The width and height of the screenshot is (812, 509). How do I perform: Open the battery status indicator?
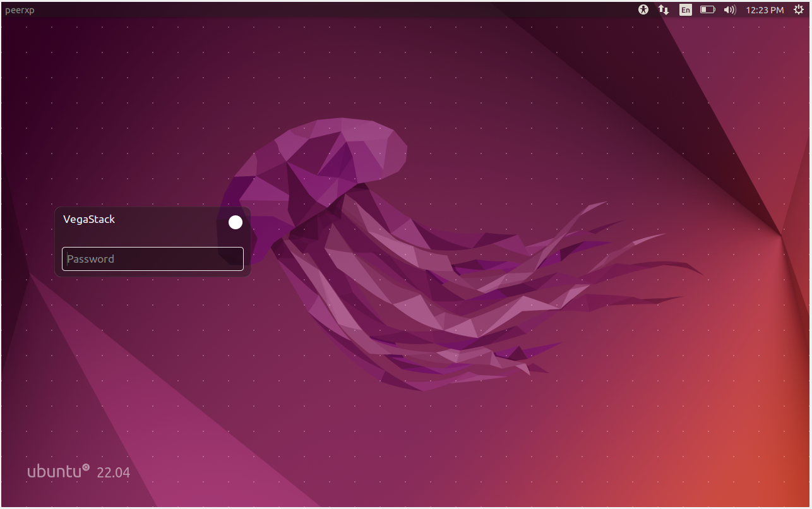click(x=707, y=9)
